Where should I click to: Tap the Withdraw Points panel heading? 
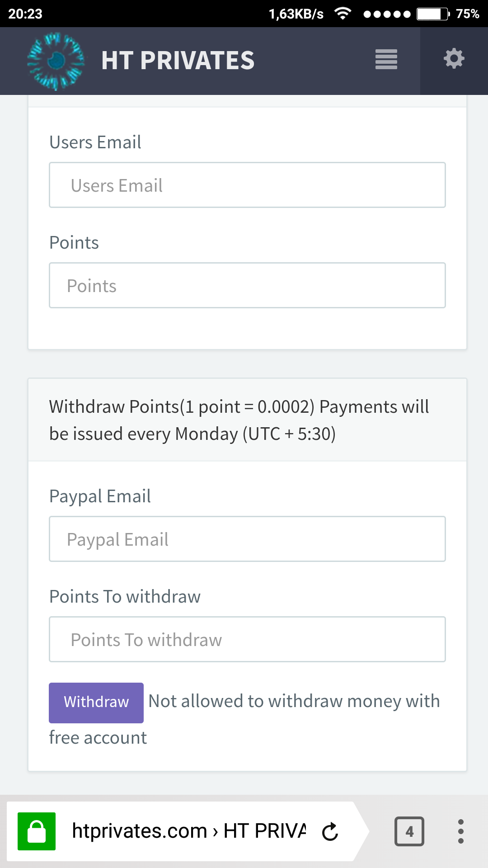[x=239, y=420]
